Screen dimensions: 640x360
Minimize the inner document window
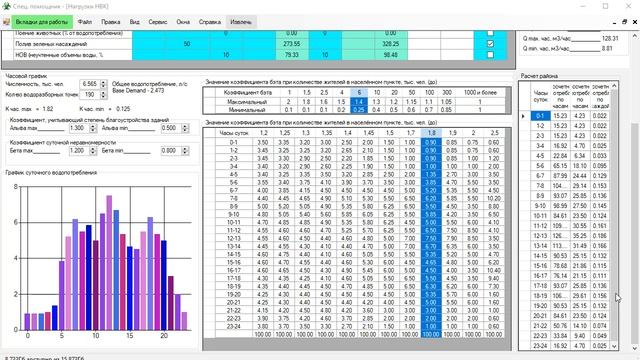tap(614, 22)
